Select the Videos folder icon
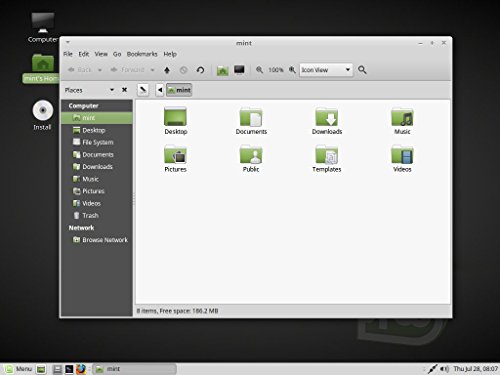500x375 pixels. click(x=402, y=158)
